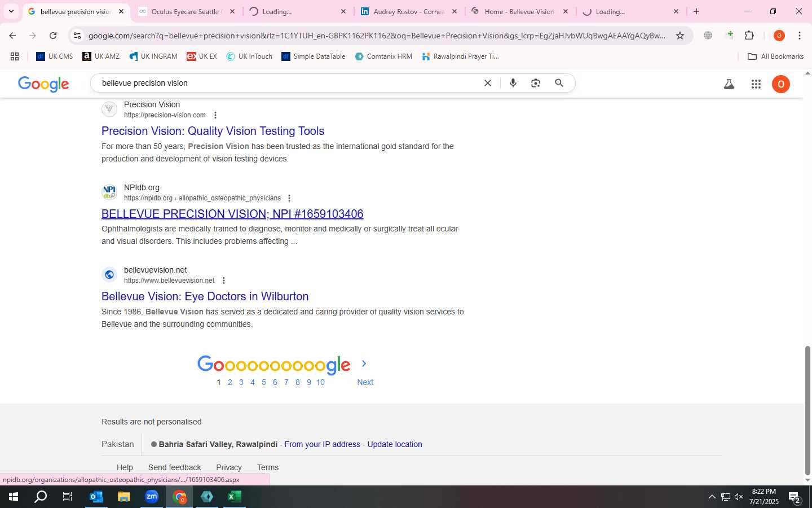The height and width of the screenshot is (508, 812).
Task: Click the page vertical scrollbar thumb
Action: 807,411
